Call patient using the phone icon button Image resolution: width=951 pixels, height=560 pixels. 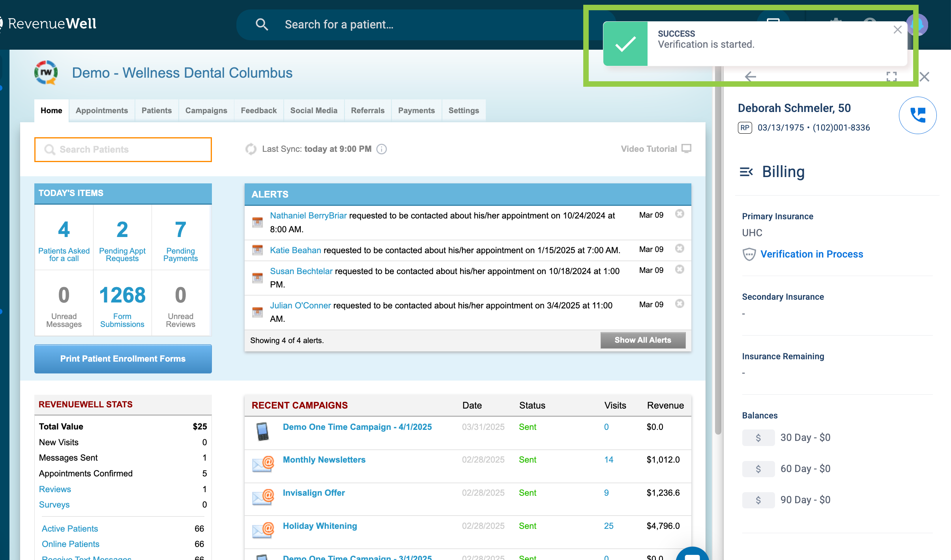click(x=917, y=115)
